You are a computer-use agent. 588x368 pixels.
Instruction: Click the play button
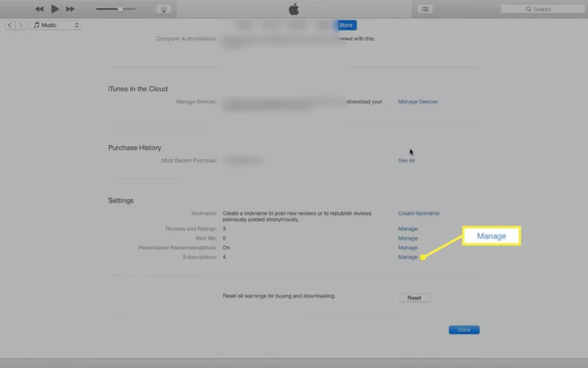[55, 9]
